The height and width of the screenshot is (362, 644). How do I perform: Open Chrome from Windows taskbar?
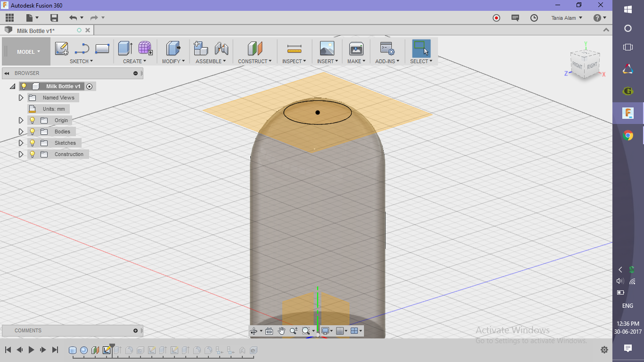pos(628,136)
